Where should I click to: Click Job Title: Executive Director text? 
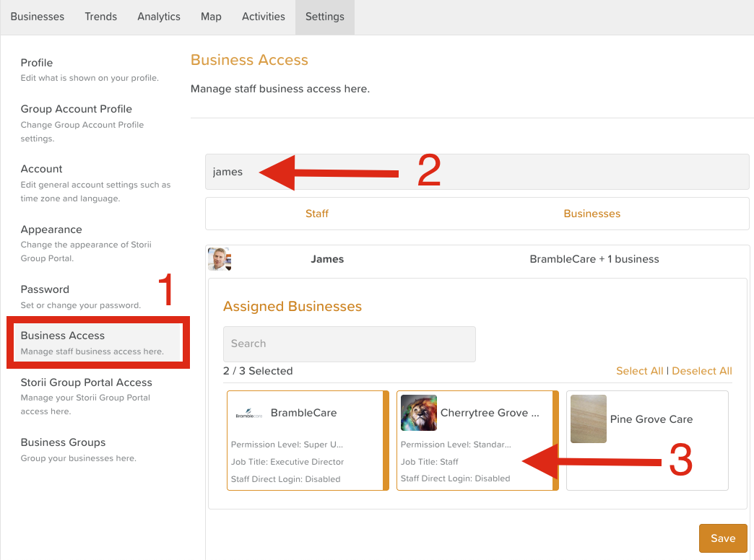pyautogui.click(x=287, y=462)
